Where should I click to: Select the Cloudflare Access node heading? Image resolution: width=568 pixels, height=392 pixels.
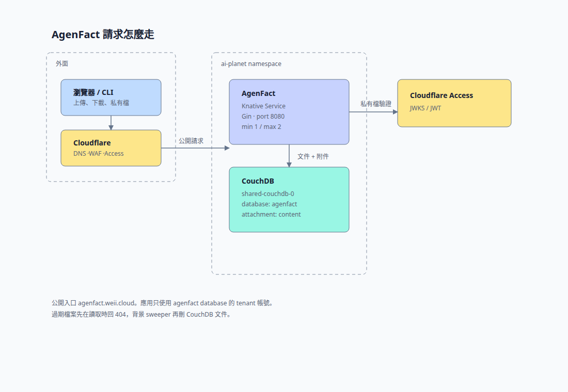[x=441, y=95]
